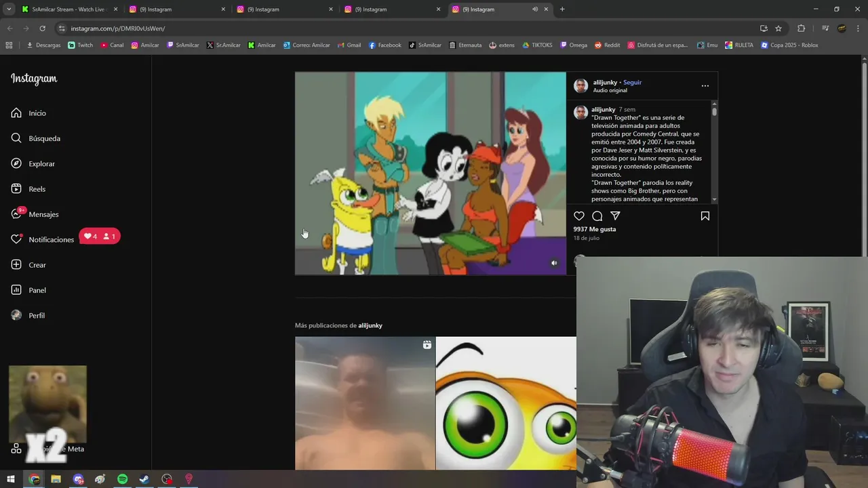Image resolution: width=868 pixels, height=488 pixels.
Task: Like the post with the heart icon
Action: click(x=579, y=216)
